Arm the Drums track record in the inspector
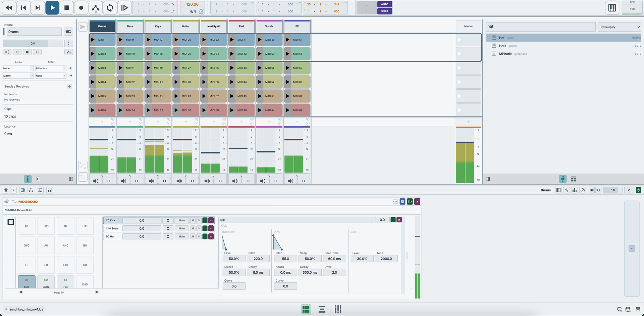644x316 pixels. [x=27, y=52]
